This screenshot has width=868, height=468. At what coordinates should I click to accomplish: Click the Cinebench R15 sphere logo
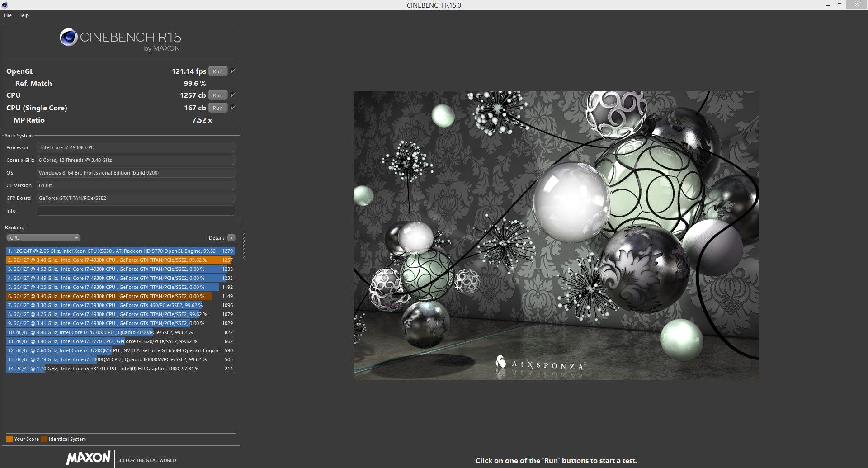pyautogui.click(x=69, y=37)
